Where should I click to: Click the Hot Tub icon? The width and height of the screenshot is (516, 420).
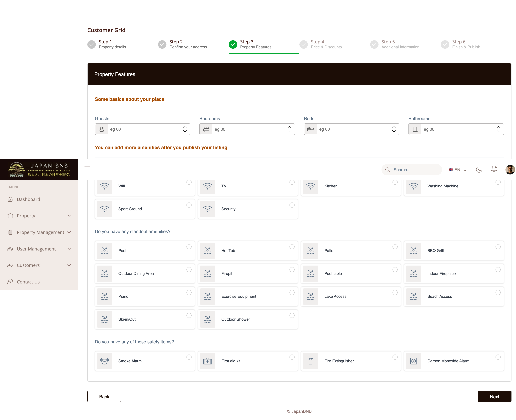207,251
